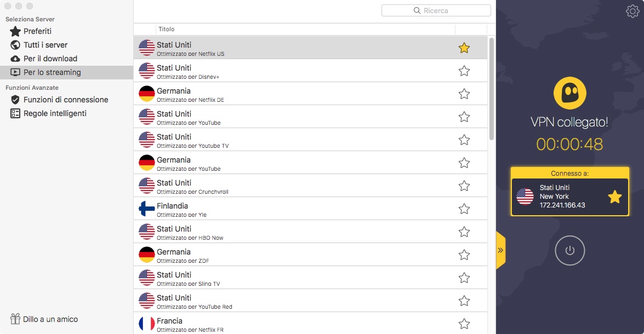644x334 pixels.
Task: Open the settings gear icon
Action: coord(632,11)
